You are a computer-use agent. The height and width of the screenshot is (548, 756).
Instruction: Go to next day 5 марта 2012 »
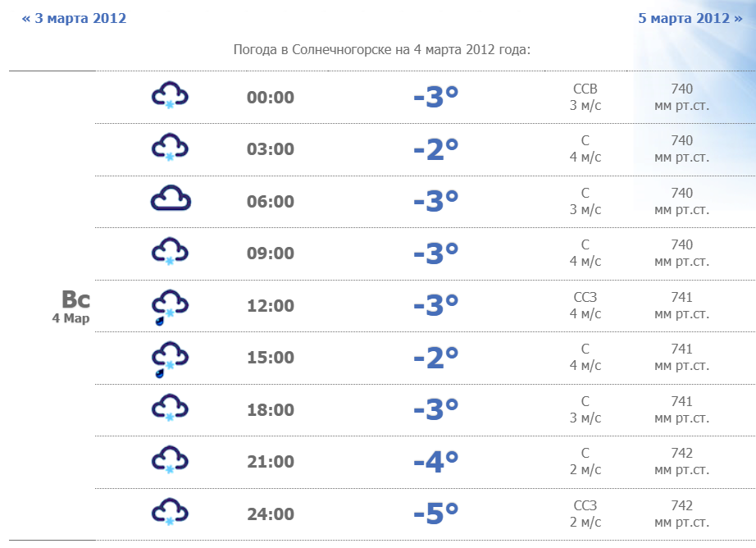(690, 18)
